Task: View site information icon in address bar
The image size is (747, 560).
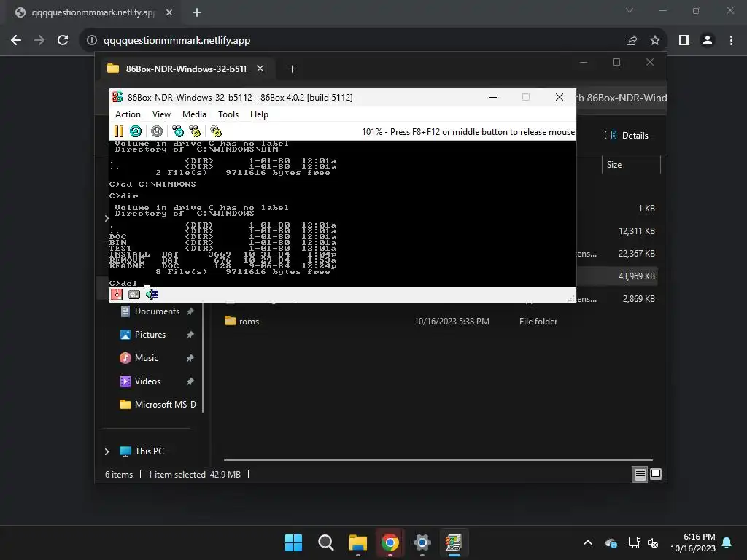Action: click(x=91, y=41)
